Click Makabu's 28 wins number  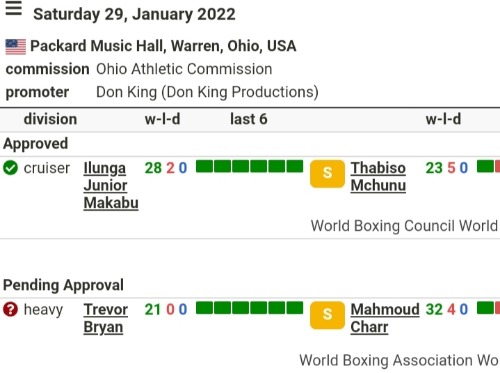click(153, 168)
